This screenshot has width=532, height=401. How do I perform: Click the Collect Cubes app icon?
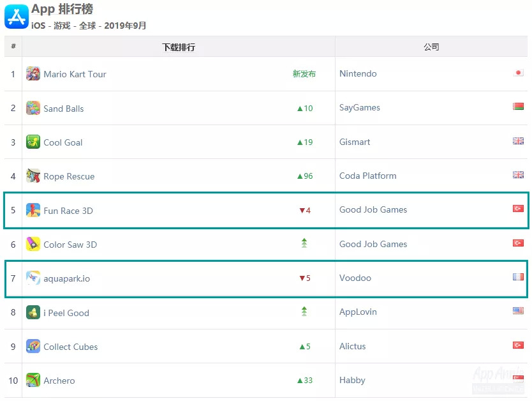(33, 347)
